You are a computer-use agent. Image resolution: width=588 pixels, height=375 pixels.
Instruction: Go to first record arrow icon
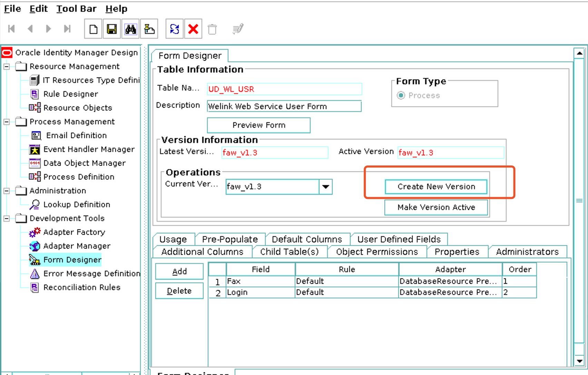pyautogui.click(x=11, y=29)
